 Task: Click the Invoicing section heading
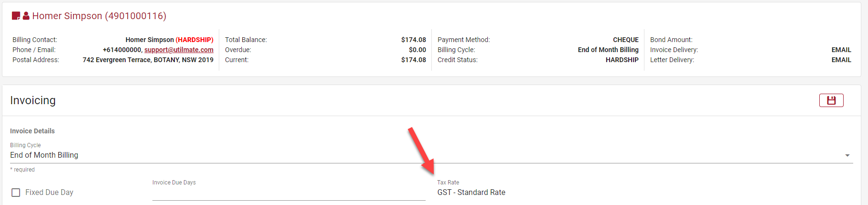tap(33, 100)
